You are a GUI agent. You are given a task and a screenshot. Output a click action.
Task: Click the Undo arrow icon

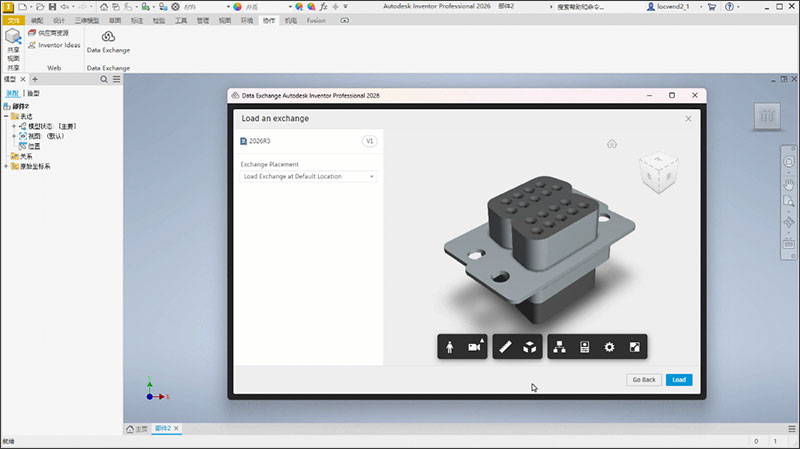65,7
